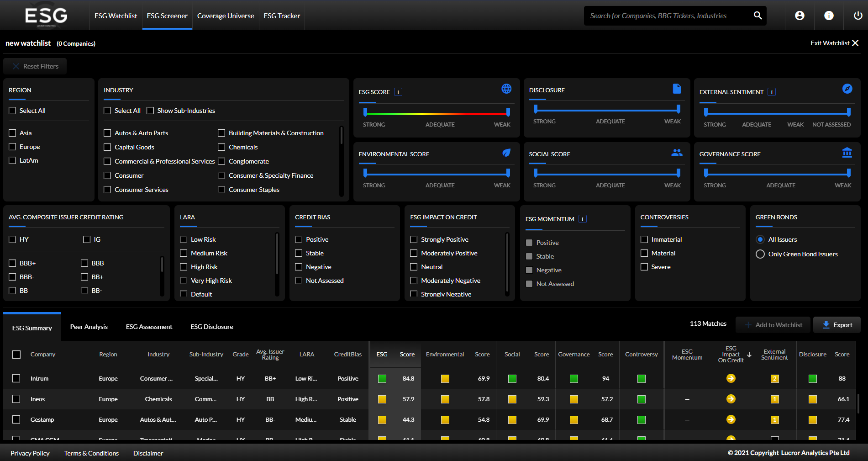Switch to ESG Disclosure tab

coord(212,327)
